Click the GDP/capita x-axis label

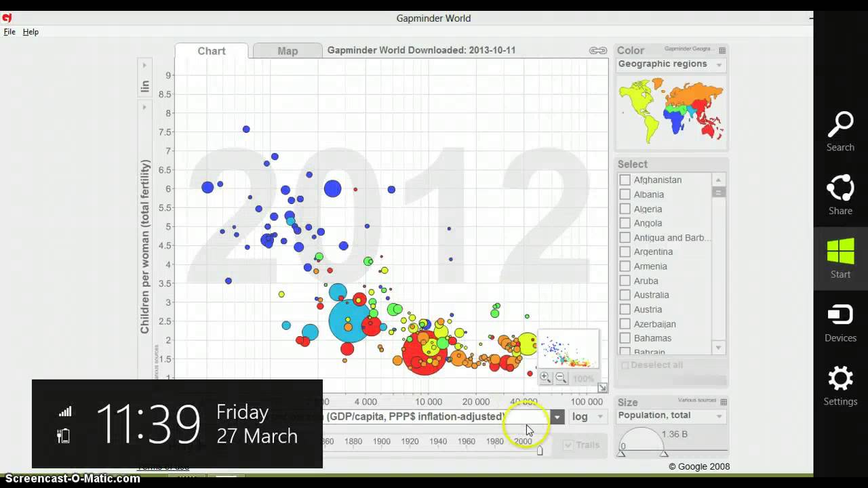point(415,417)
